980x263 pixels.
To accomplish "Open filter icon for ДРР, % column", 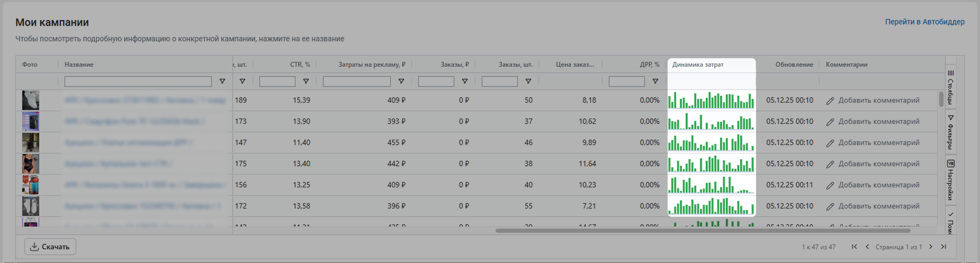I will tap(655, 81).
